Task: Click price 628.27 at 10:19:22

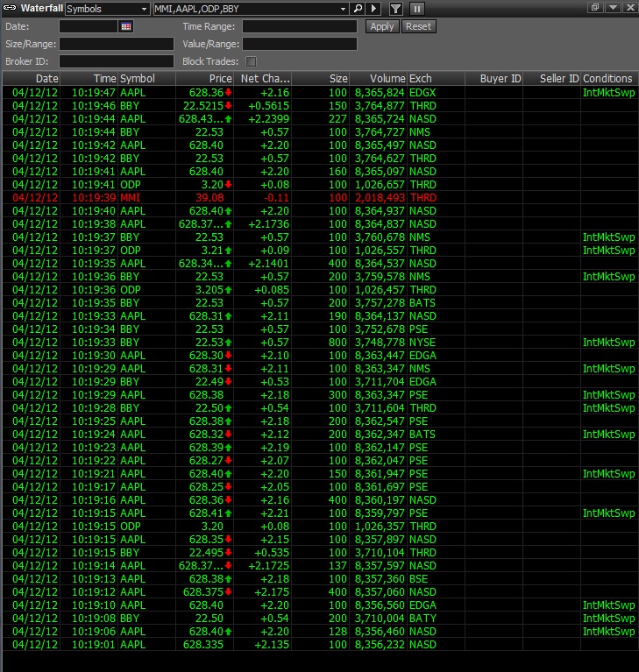Action: coord(206,461)
